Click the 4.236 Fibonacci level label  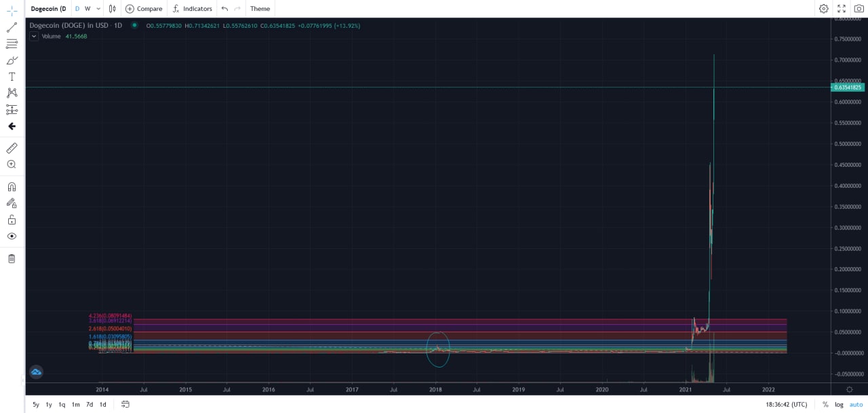(x=110, y=316)
